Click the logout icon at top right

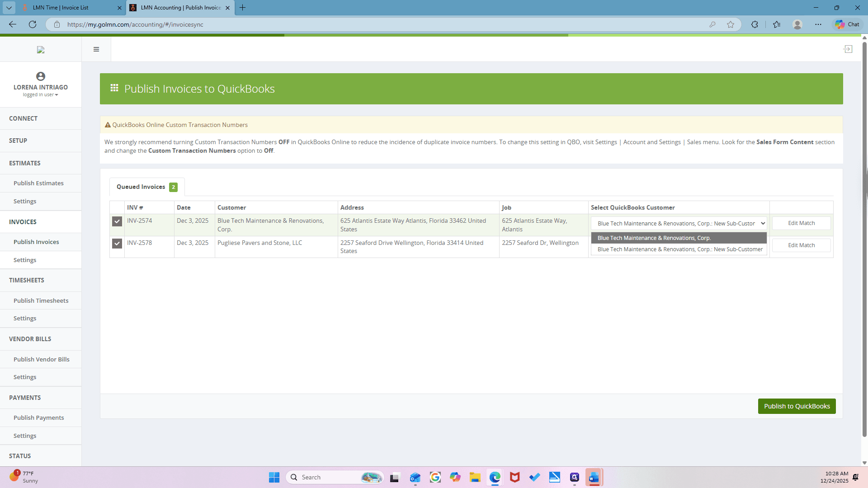pyautogui.click(x=848, y=49)
